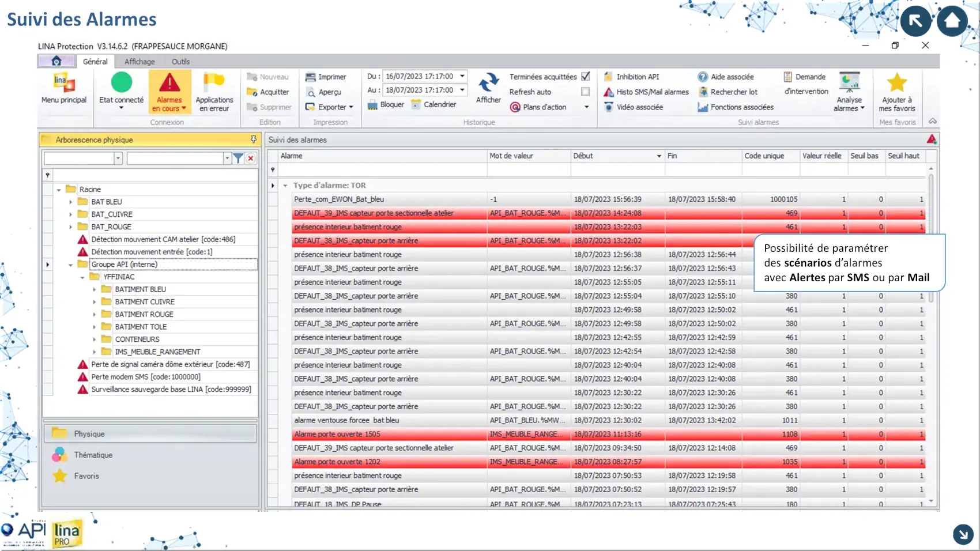Pin the Arborescence physique panel
Screen dimensions: 980x551
(x=254, y=139)
